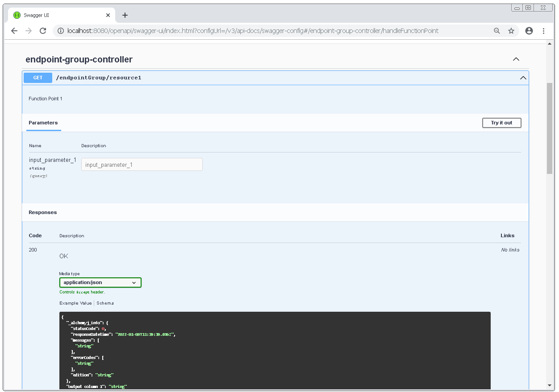
Task: Select the Example Value tab
Action: tap(75, 303)
